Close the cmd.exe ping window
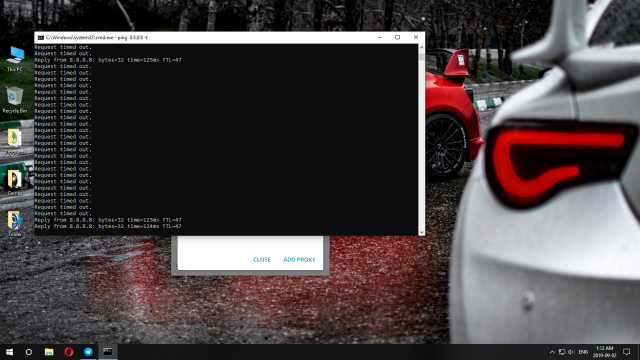This screenshot has height=360, width=640. click(416, 37)
